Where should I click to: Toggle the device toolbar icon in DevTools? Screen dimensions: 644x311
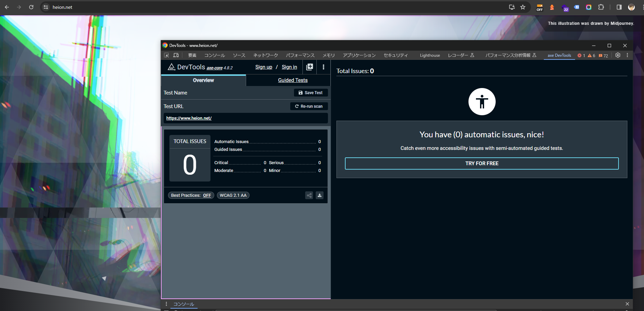pyautogui.click(x=176, y=55)
